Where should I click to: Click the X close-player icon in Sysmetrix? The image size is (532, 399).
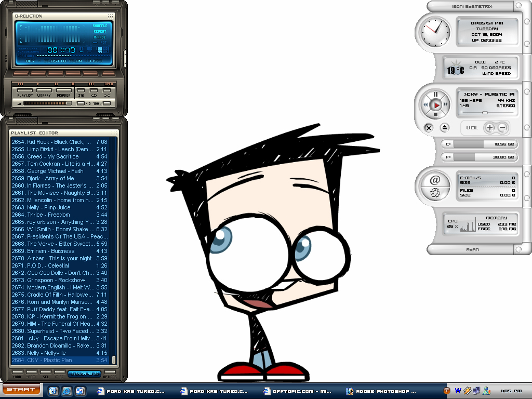coord(429,128)
